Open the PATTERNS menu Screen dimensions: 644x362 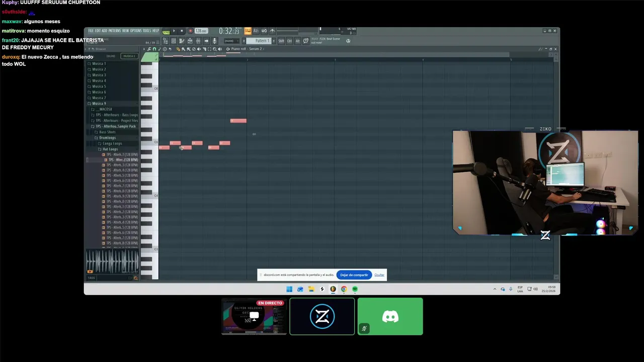tap(115, 31)
